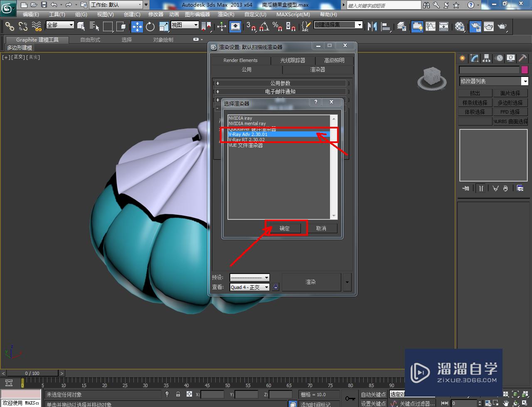Screen dimensions: 532x407
Task: Open the Display command panel tab
Action: (x=511, y=58)
